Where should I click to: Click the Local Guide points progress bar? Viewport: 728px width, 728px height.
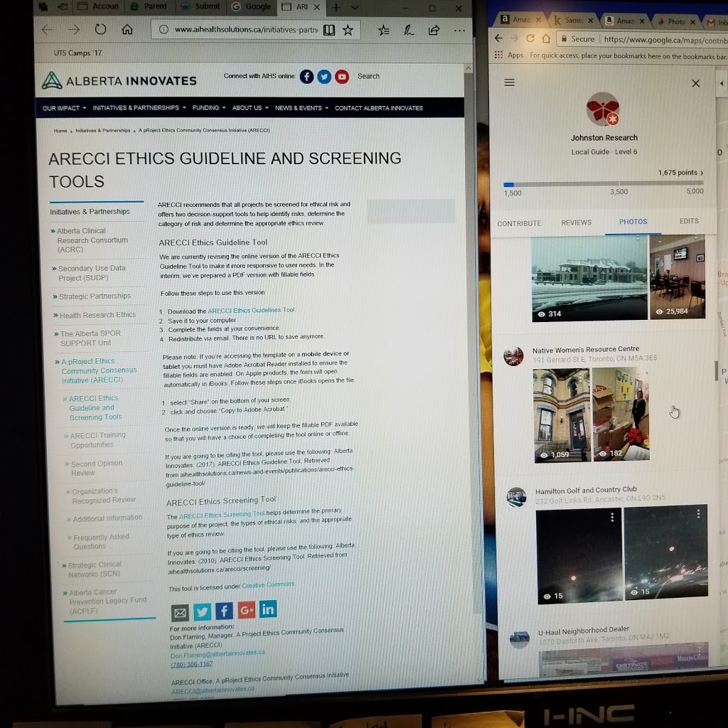(x=603, y=184)
